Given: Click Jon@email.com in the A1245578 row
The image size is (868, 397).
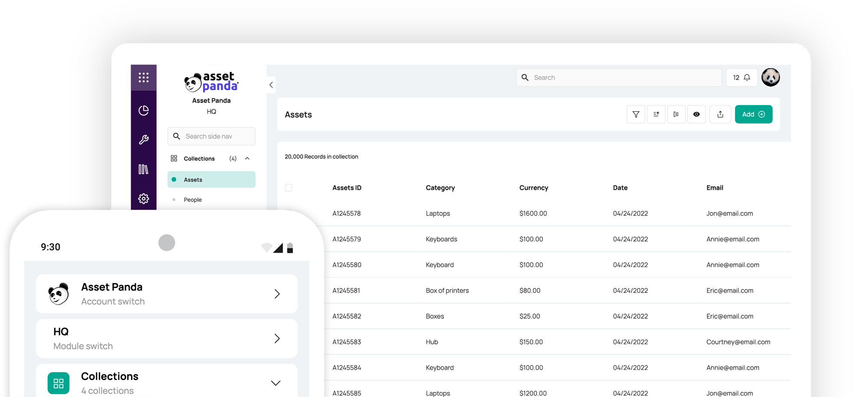Looking at the screenshot, I should (x=730, y=213).
